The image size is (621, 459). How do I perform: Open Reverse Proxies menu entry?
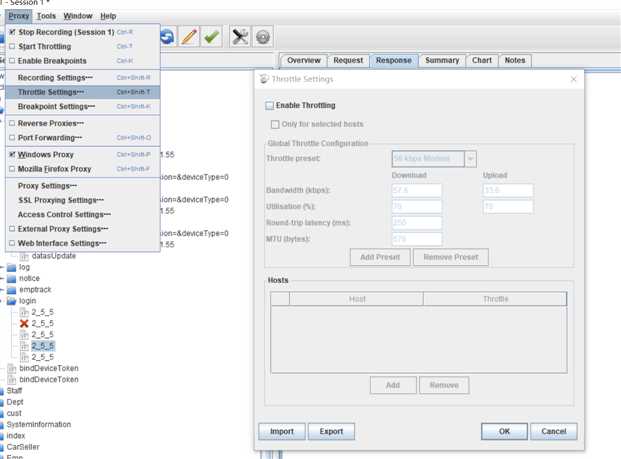(x=82, y=123)
